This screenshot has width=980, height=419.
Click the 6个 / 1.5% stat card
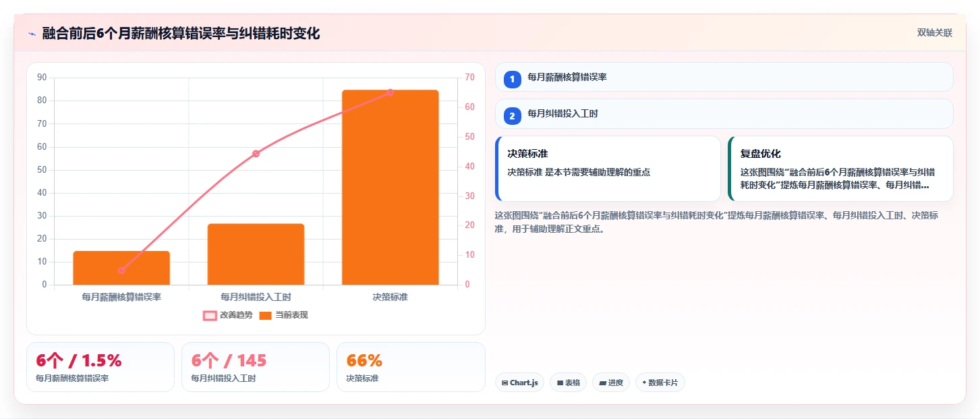point(100,367)
